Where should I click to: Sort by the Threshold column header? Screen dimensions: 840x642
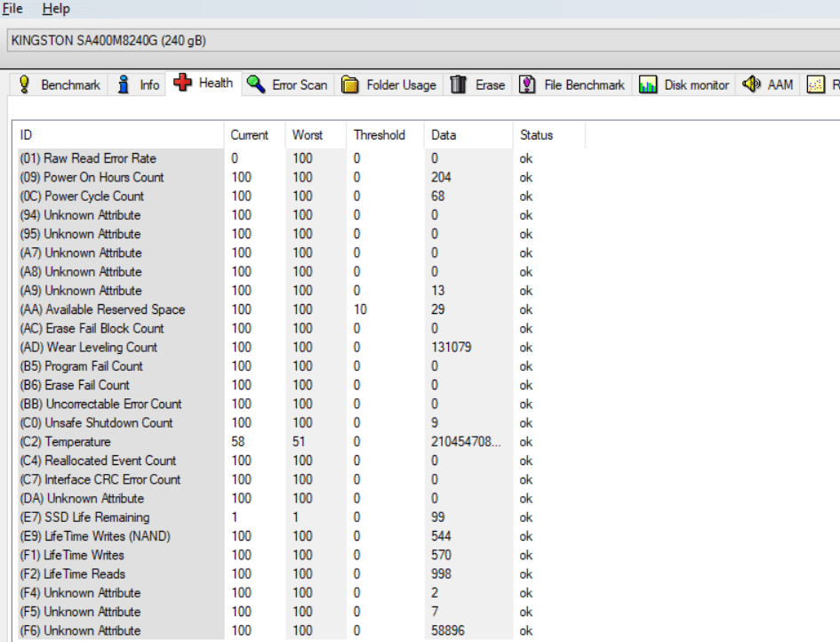tap(385, 135)
